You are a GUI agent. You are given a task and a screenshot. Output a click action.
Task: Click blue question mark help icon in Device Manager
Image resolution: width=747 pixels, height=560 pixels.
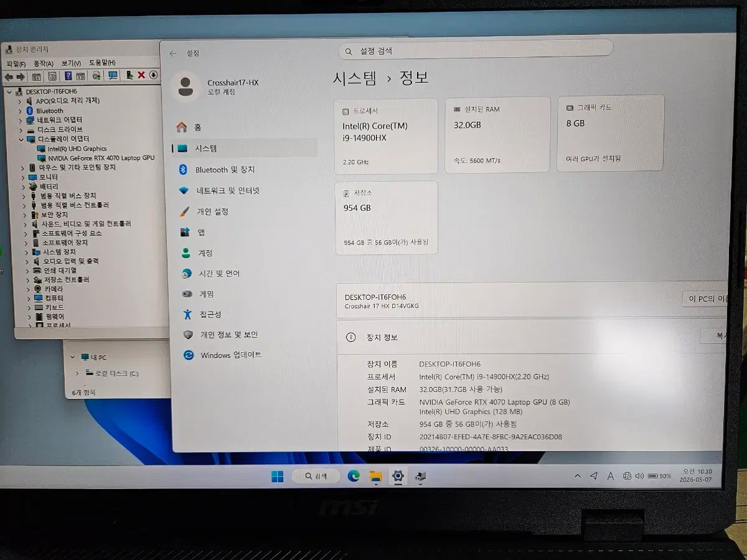point(68,76)
